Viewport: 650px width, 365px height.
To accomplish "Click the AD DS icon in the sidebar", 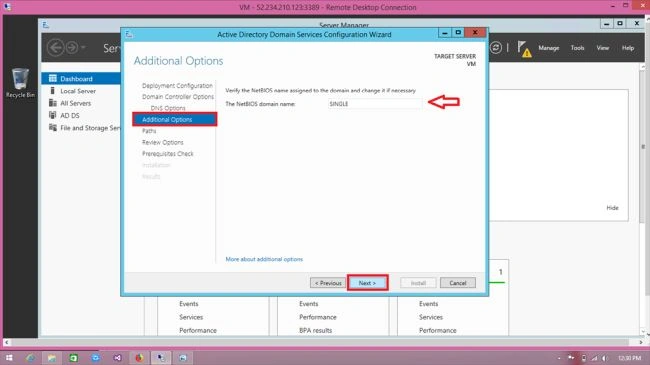I will tap(53, 115).
